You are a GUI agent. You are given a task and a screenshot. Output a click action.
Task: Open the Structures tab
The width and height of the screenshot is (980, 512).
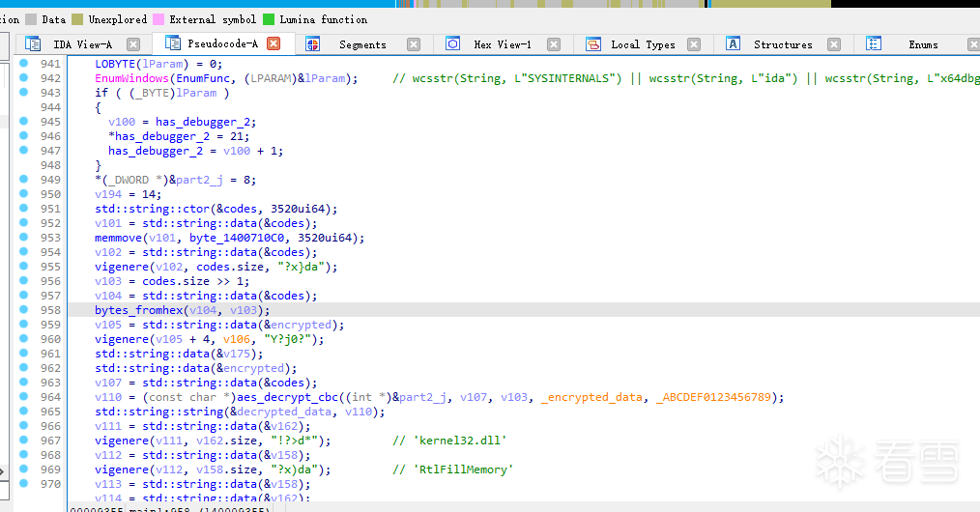(783, 44)
